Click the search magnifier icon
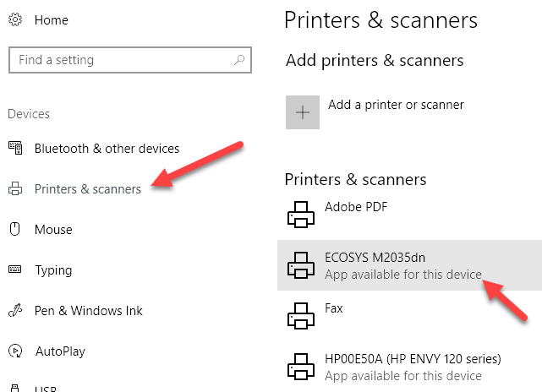542x392 pixels. 240,60
